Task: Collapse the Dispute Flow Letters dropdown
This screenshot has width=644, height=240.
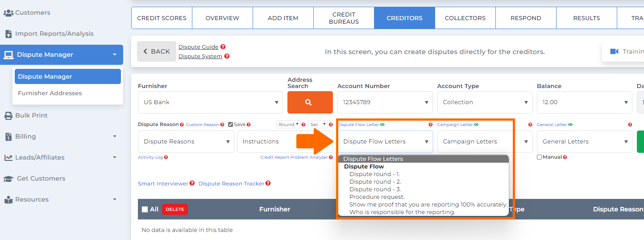Action: coord(385,142)
